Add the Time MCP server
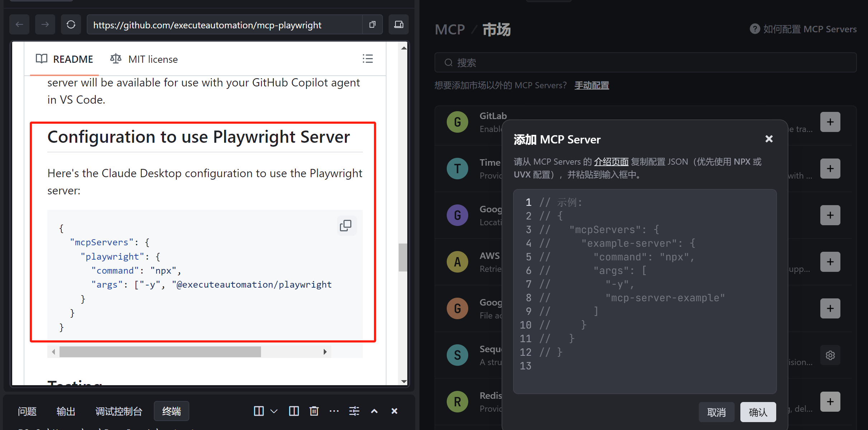This screenshot has width=868, height=430. 830,169
